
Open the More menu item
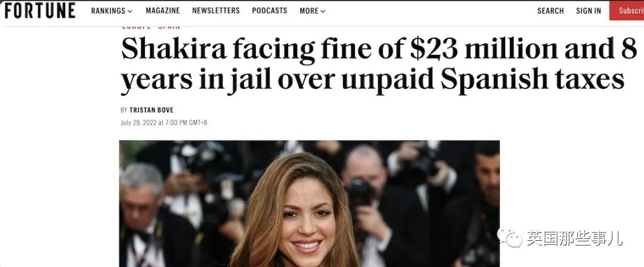pos(312,11)
